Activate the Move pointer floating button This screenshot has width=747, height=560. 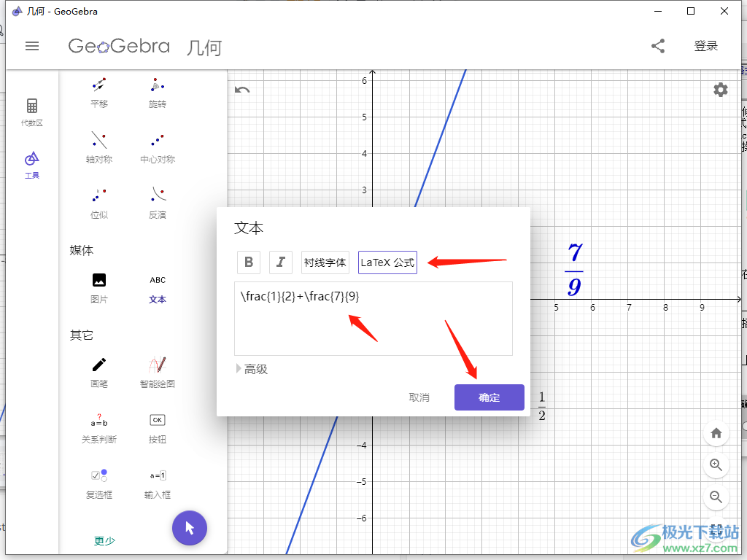(x=190, y=528)
